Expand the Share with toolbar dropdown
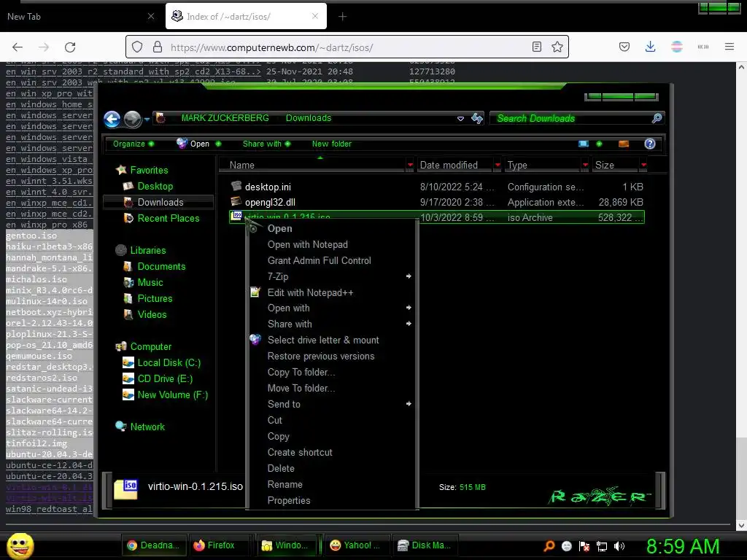Viewport: 747px width, 560px height. coord(266,144)
